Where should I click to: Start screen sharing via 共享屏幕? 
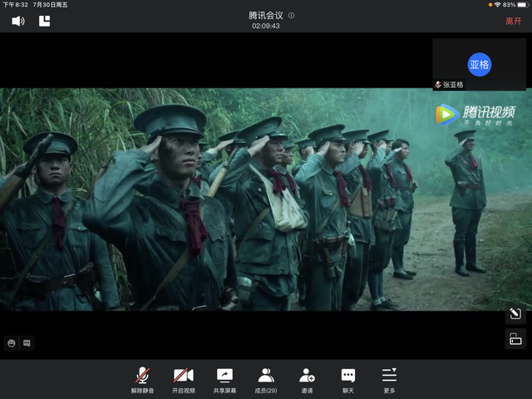pos(224,380)
